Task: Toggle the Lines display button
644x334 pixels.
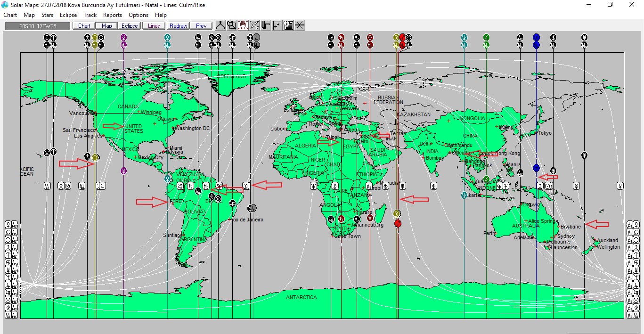Action: [154, 26]
